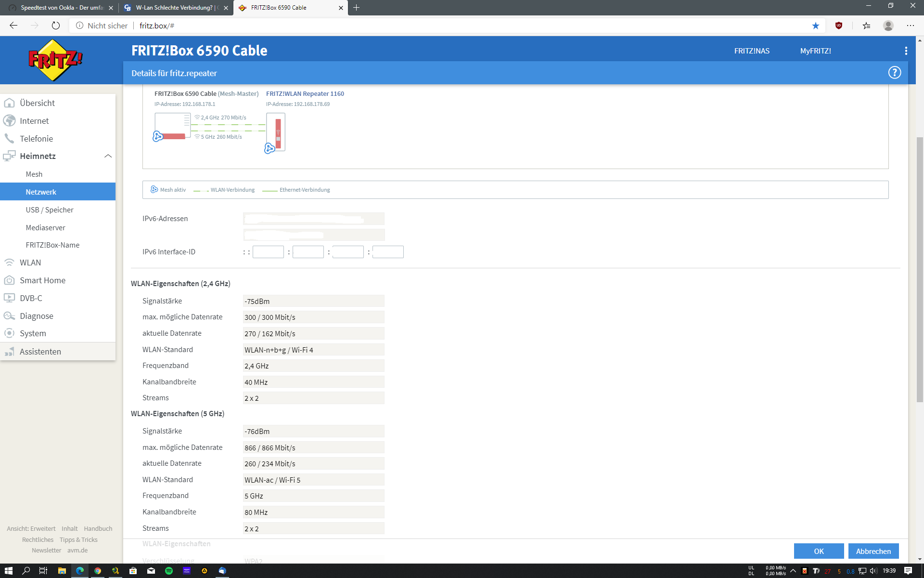Click the Abbrechen button
Viewport: 924px width, 578px height.
(x=873, y=551)
